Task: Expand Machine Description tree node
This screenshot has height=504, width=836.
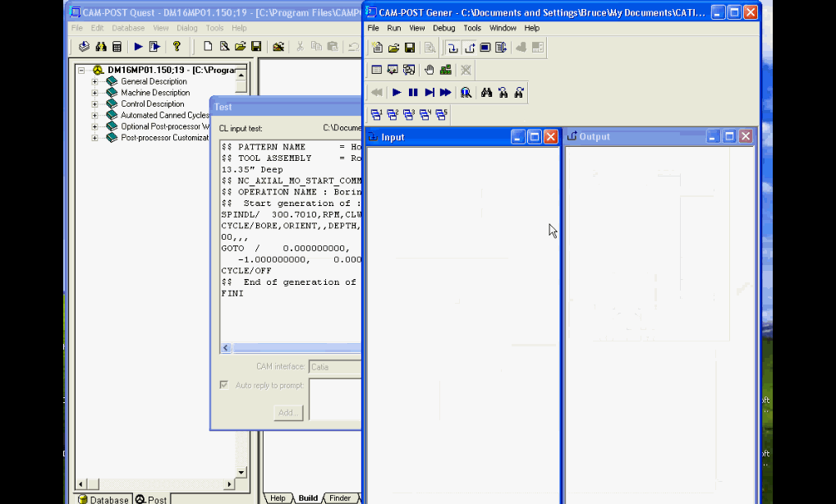Action: point(94,93)
